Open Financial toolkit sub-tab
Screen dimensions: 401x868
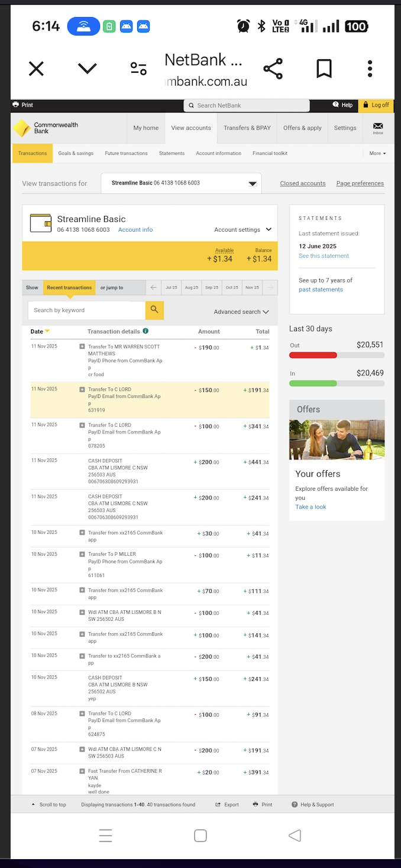coord(270,153)
